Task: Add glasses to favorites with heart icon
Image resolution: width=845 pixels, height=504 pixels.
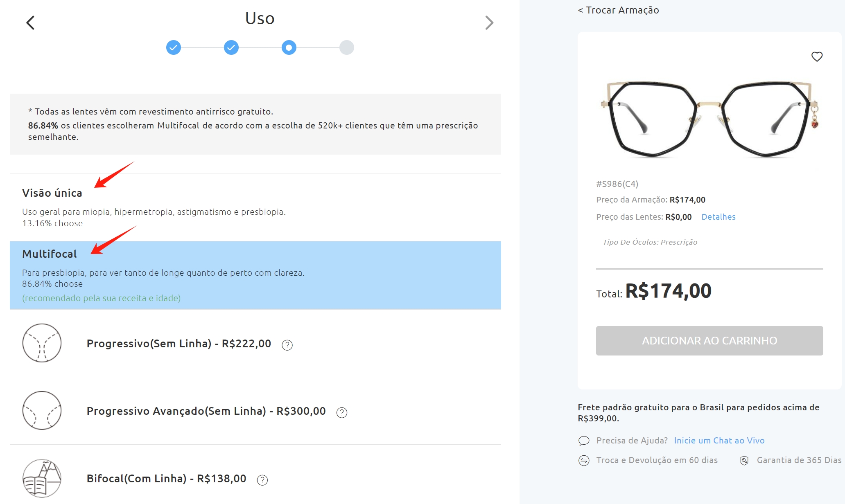Action: [x=817, y=56]
